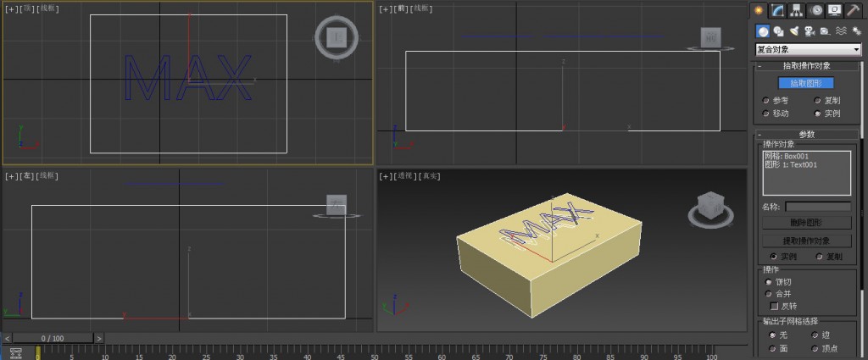Select 图形 1: Text001 in operand list
This screenshot has height=360, width=868.
(791, 165)
